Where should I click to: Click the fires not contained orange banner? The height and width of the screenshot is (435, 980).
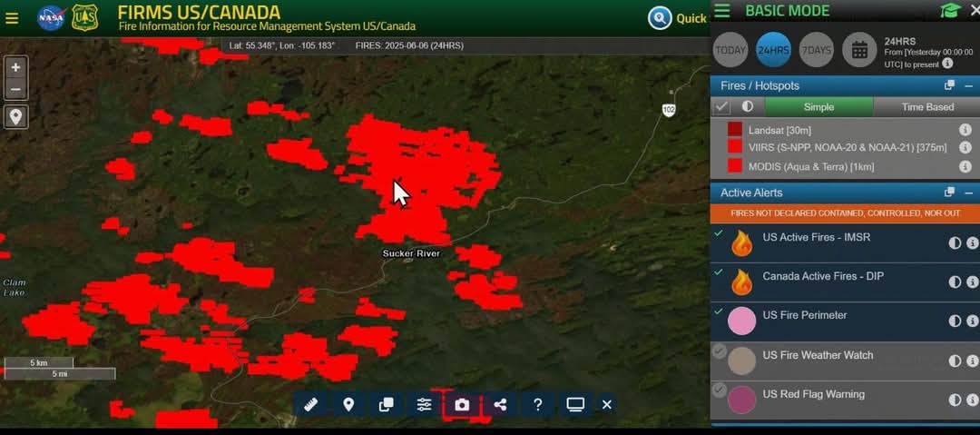pyautogui.click(x=845, y=213)
